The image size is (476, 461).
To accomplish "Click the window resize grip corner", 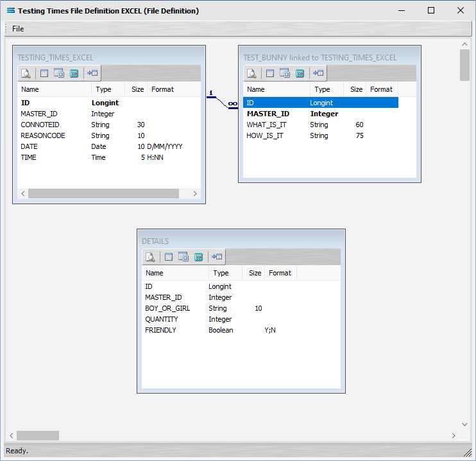I will click(x=468, y=453).
